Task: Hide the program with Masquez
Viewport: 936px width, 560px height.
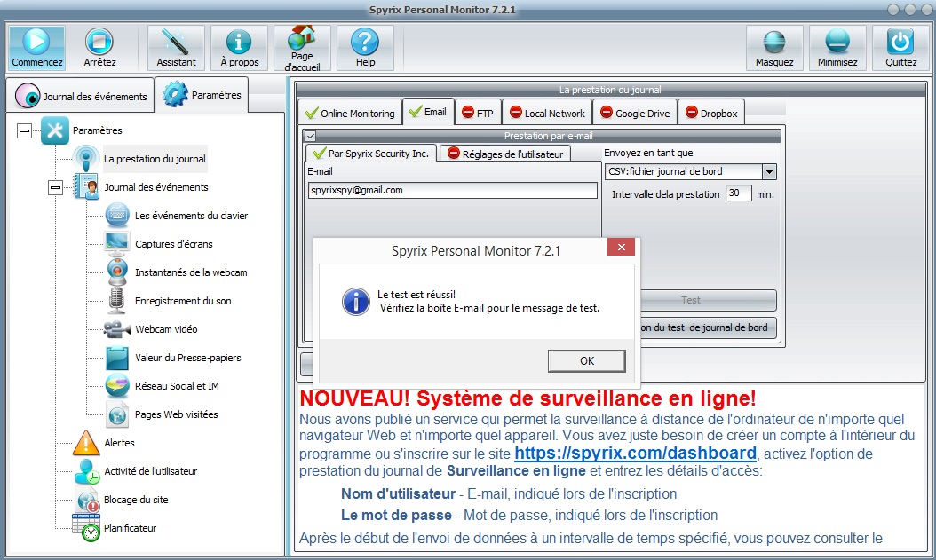Action: click(774, 48)
